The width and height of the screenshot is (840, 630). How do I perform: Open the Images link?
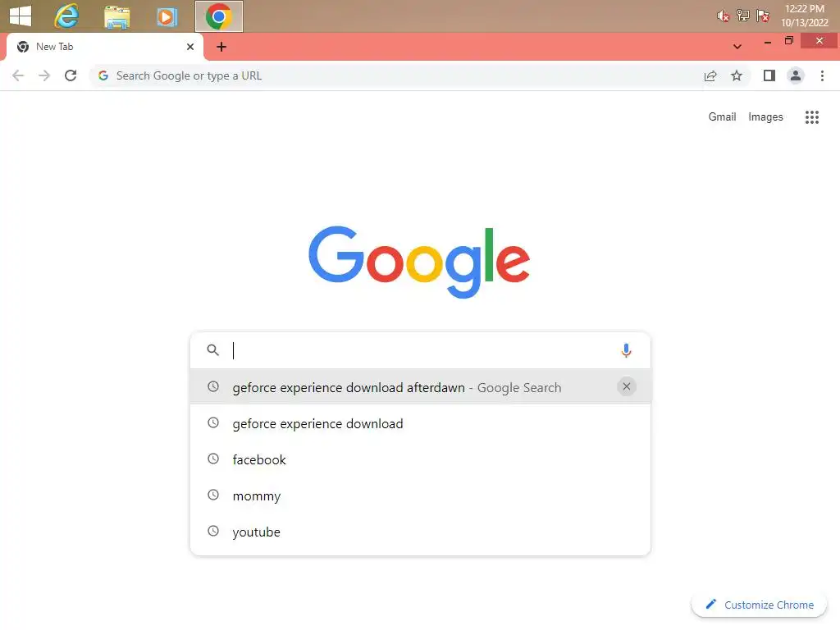tap(765, 116)
